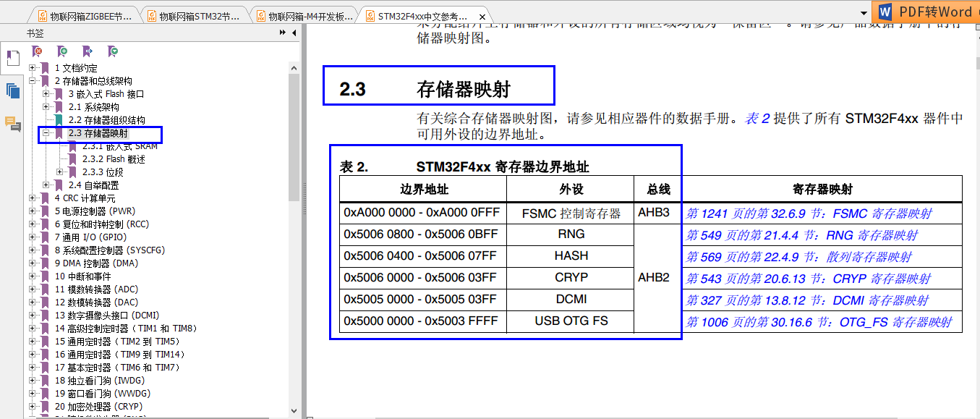Open bookmark '2.2 存储器组织结构'
Image resolution: width=980 pixels, height=419 pixels.
coord(106,119)
